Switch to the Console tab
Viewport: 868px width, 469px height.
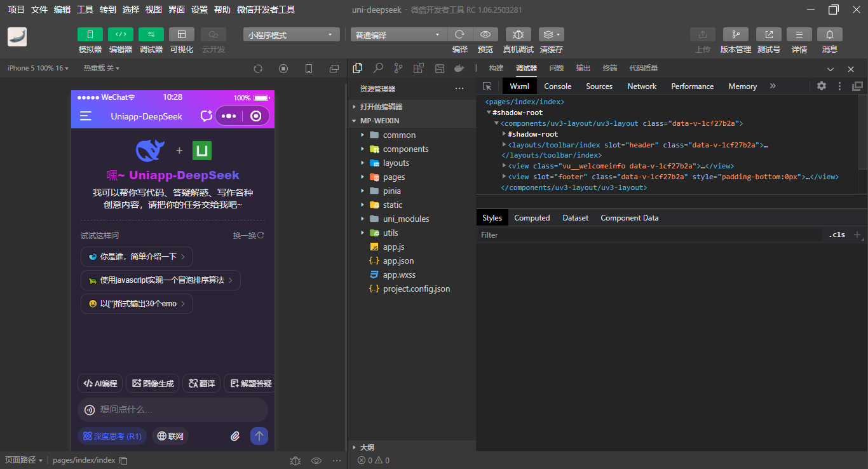[x=558, y=86]
